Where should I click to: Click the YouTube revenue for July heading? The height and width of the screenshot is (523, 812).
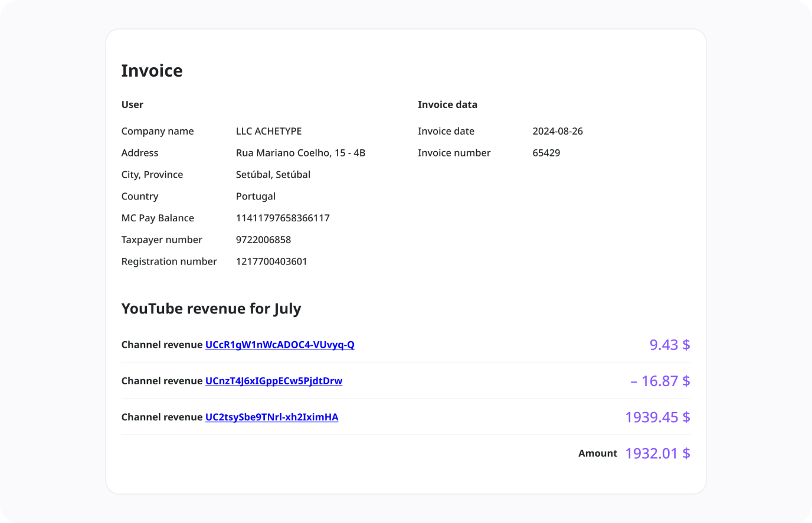pyautogui.click(x=211, y=309)
